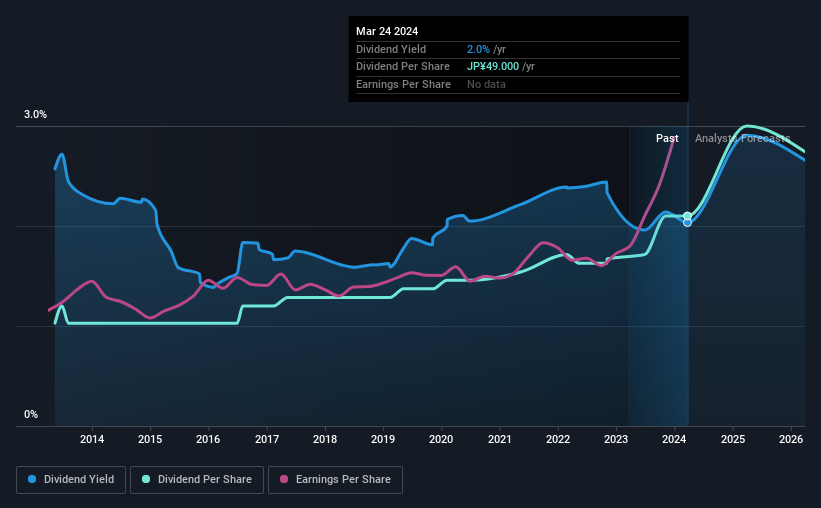Click the 2019 x-axis label
Image resolution: width=821 pixels, height=508 pixels.
point(383,439)
